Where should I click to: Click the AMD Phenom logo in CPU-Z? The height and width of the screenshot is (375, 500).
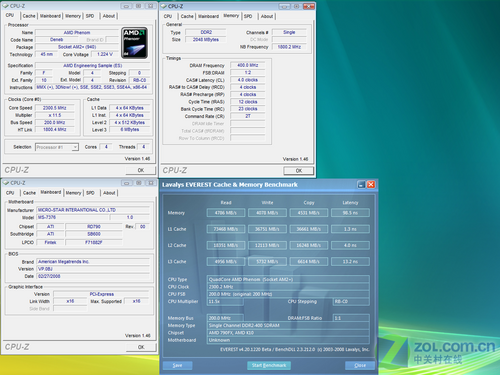click(134, 43)
